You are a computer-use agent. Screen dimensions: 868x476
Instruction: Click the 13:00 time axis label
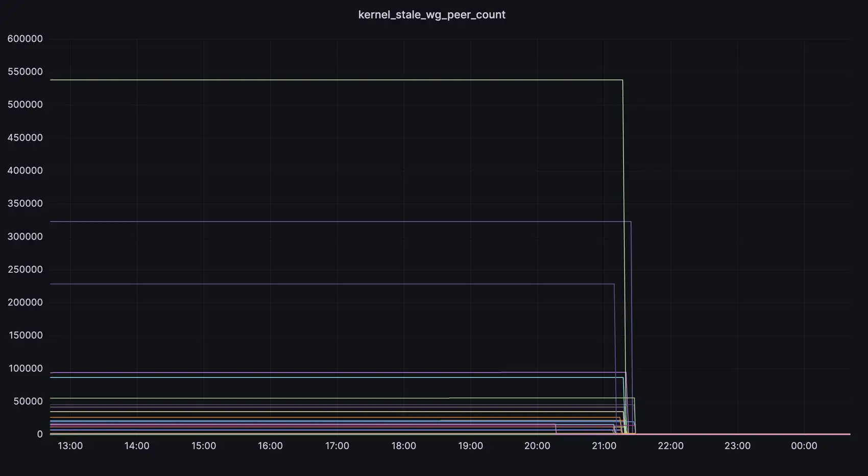click(x=70, y=446)
